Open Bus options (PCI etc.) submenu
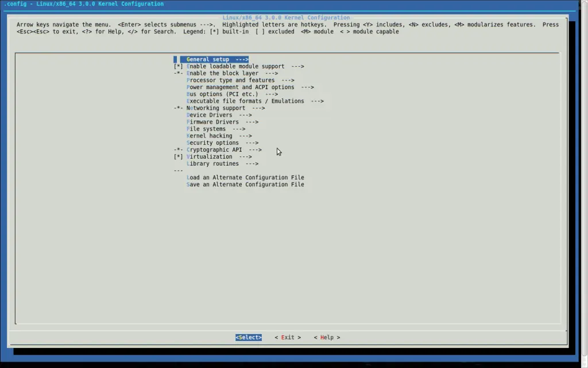Viewport: 588px width, 368px height. point(232,94)
